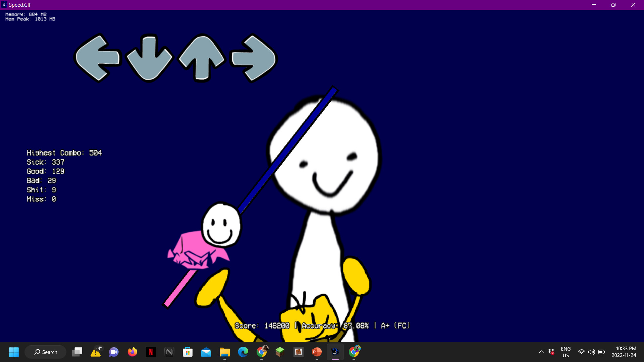The image size is (644, 362).
Task: Click the Bad: 29 counter
Action: tap(42, 181)
